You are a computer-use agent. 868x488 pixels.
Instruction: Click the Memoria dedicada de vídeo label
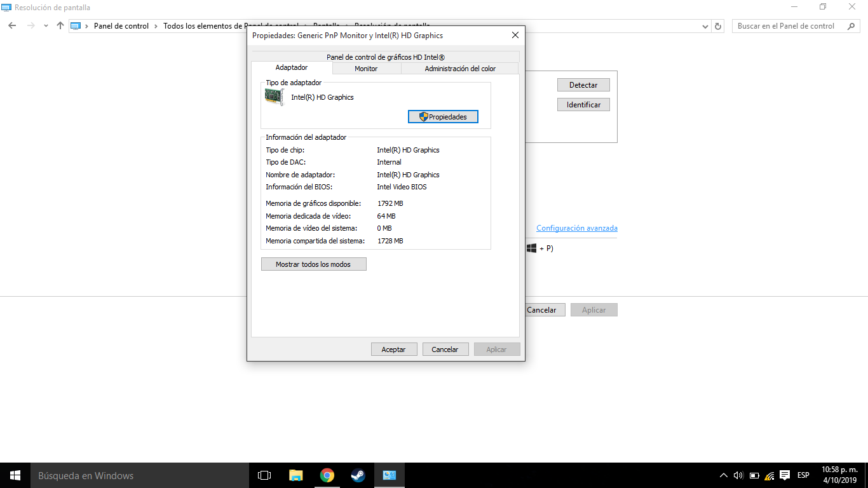point(308,216)
